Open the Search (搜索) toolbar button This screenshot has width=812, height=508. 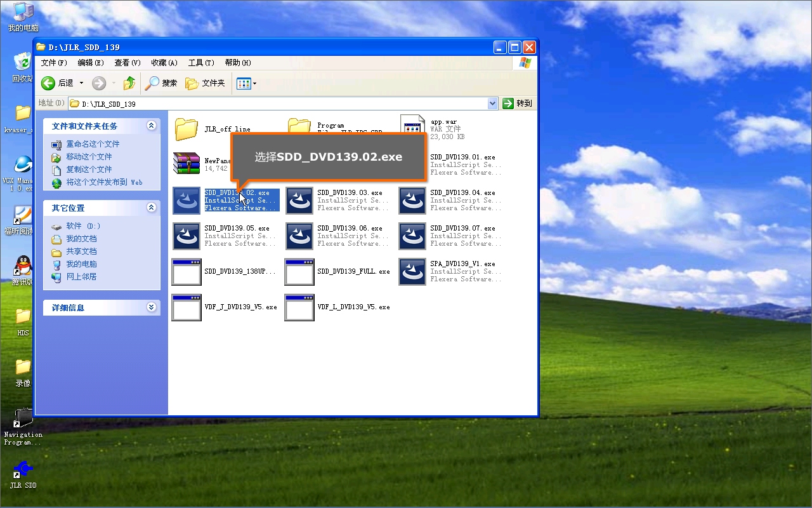click(x=161, y=83)
